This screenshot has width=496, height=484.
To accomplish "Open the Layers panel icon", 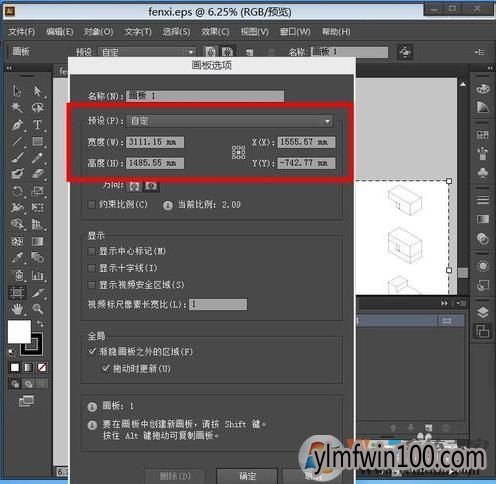I will (x=482, y=313).
